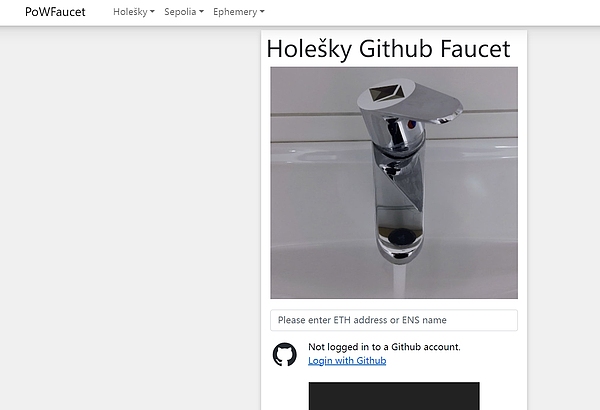Click the 'Not logged in to a Github account' text

(384, 347)
